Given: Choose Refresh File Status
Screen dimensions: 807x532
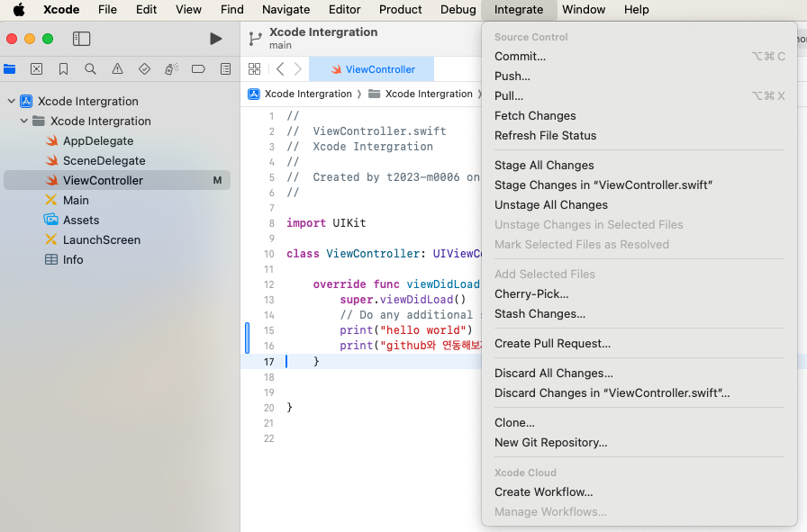Looking at the screenshot, I should click(x=639, y=136).
